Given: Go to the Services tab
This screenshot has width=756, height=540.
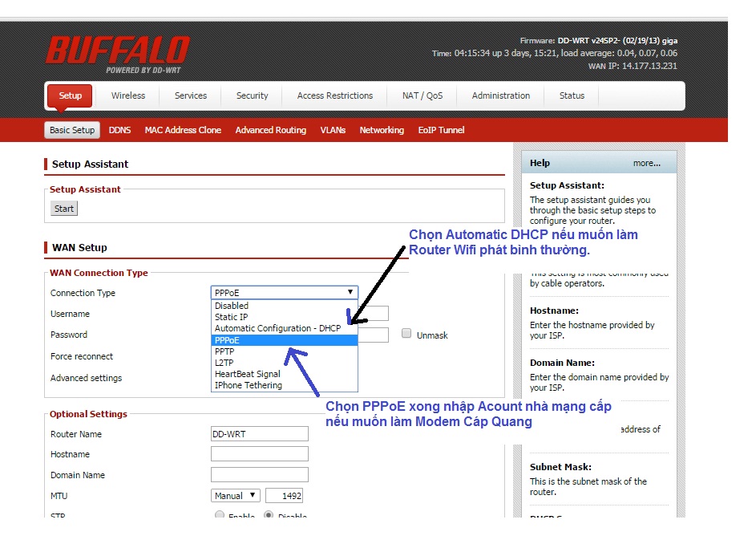Looking at the screenshot, I should click(x=191, y=95).
